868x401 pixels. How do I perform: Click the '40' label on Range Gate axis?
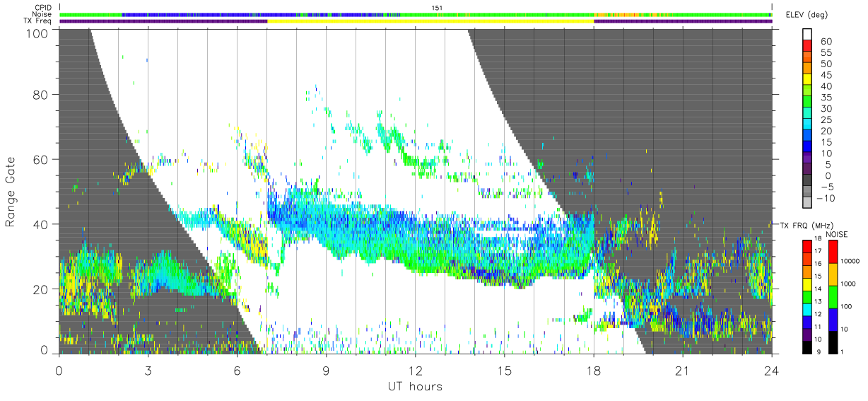(42, 224)
